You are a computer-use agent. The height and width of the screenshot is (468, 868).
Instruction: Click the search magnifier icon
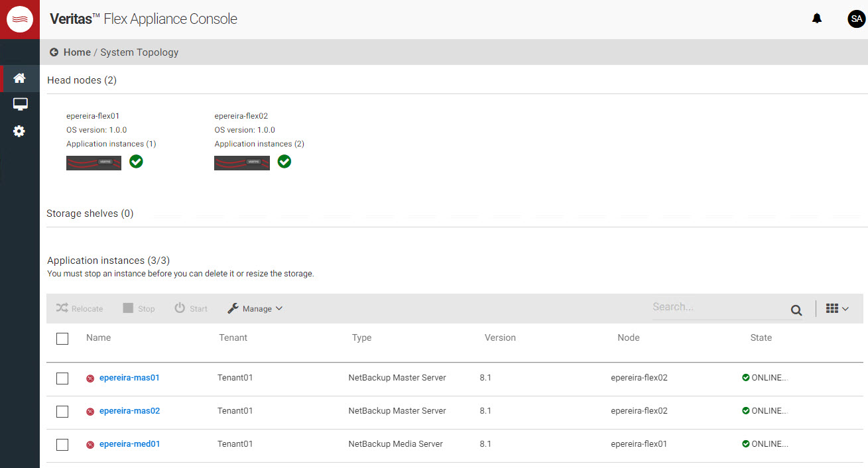796,310
